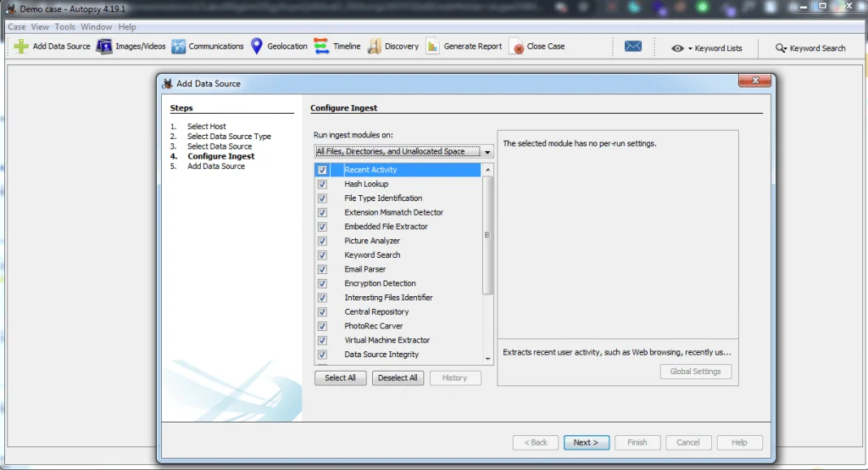The width and height of the screenshot is (868, 470).
Task: Uncheck the Central Repository module
Action: click(x=322, y=312)
